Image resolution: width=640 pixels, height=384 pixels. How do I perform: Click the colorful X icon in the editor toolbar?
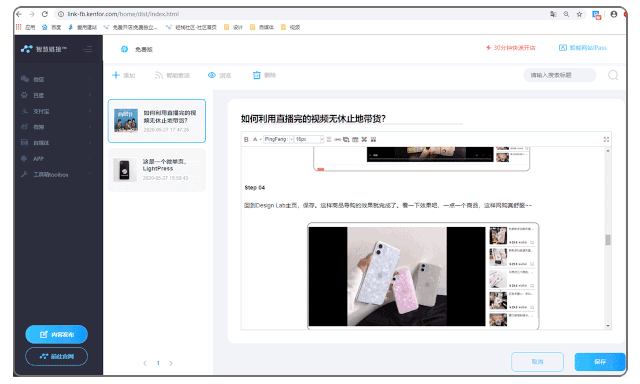point(364,140)
